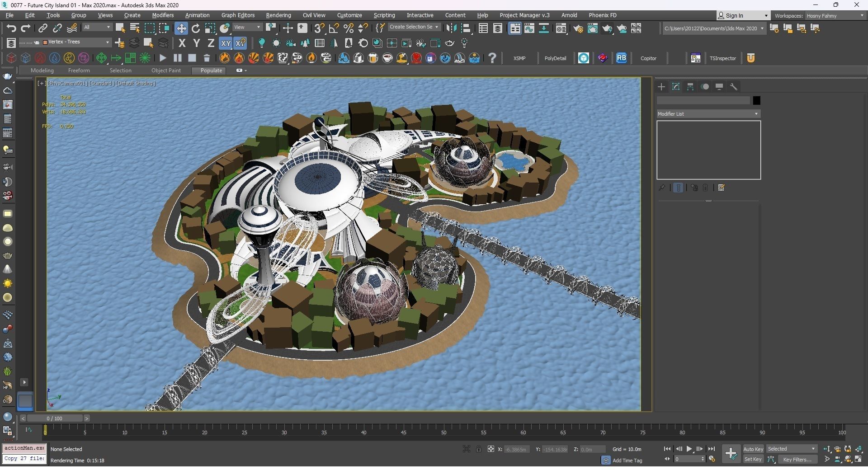This screenshot has width=868, height=470.
Task: Open the View reference coordinate dropdown
Action: point(247,28)
